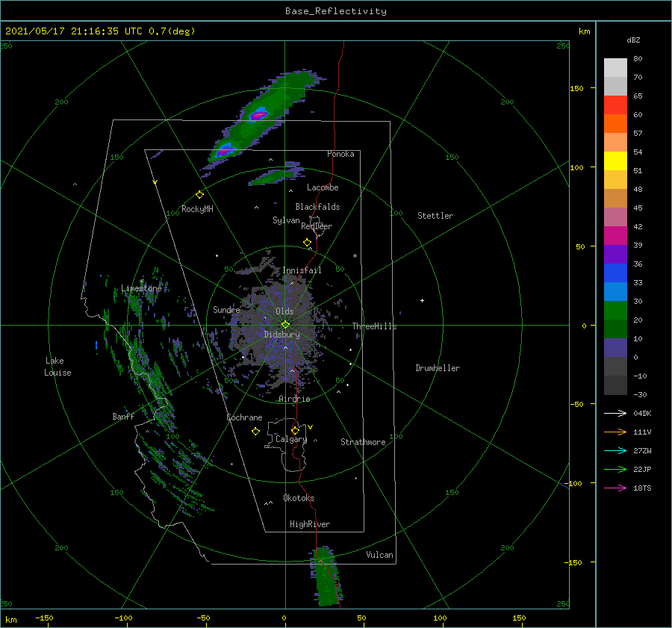The width and height of the screenshot is (672, 628).
Task: Pick the slate purple 0–10 dBZ swatch
Action: tap(615, 348)
